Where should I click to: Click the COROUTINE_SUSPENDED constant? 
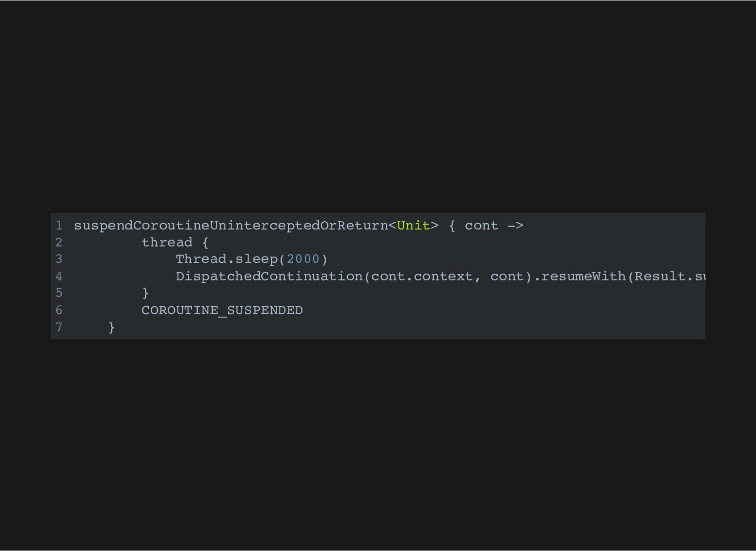[222, 310]
